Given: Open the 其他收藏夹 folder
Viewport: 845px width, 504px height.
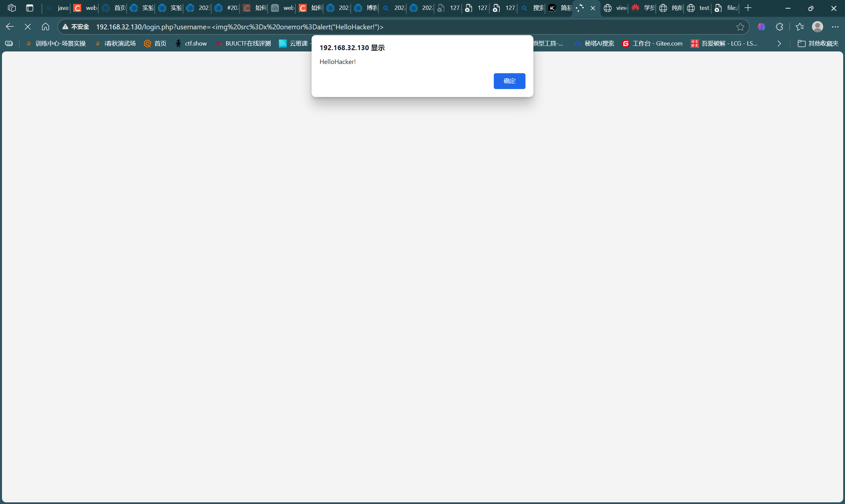Looking at the screenshot, I should coord(818,44).
